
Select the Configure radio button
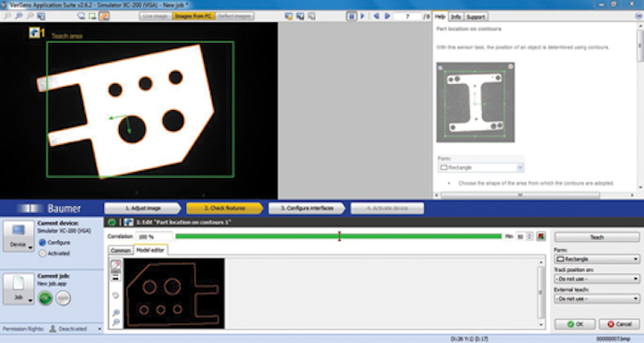(42, 243)
